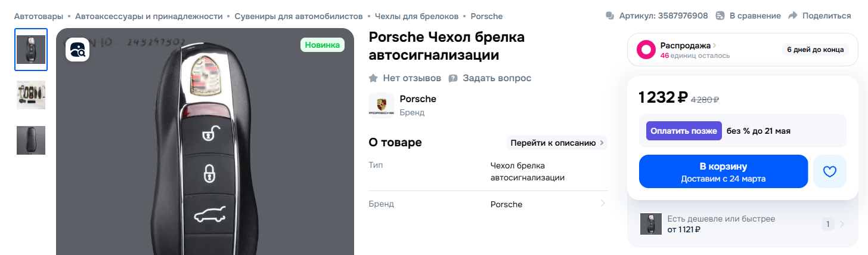Click the question bubble icon Задать вопрос
This screenshot has height=255, width=868.
[x=453, y=78]
